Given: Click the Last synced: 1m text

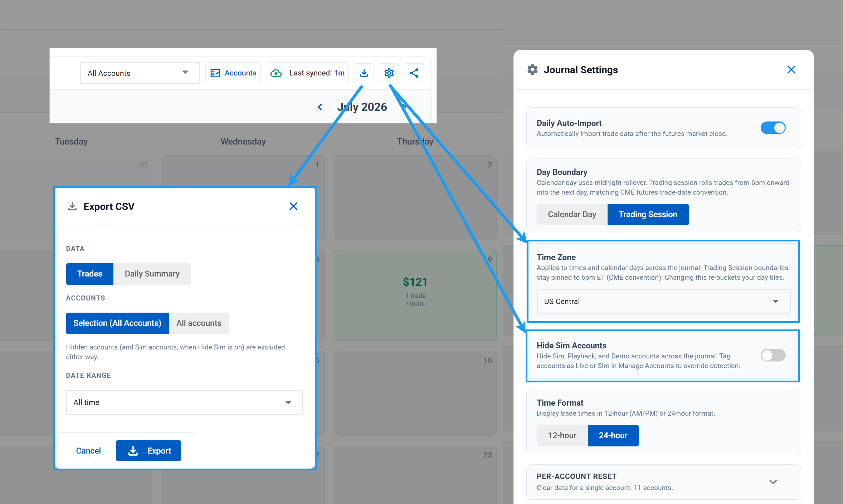Looking at the screenshot, I should (317, 73).
